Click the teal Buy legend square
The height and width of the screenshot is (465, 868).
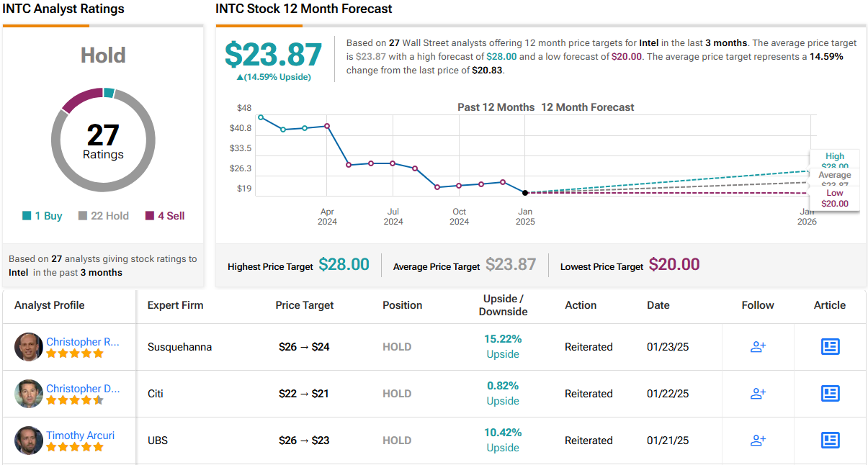27,216
